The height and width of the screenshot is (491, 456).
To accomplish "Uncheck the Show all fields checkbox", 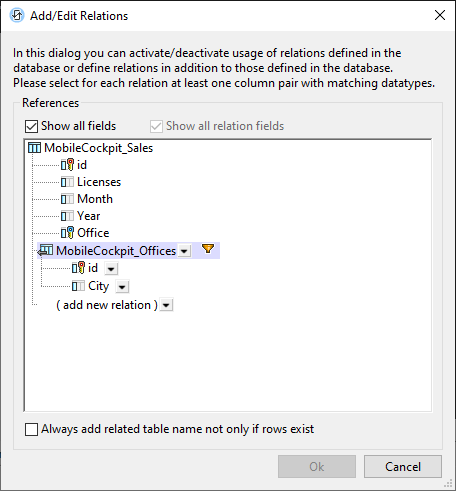I will 31,126.
